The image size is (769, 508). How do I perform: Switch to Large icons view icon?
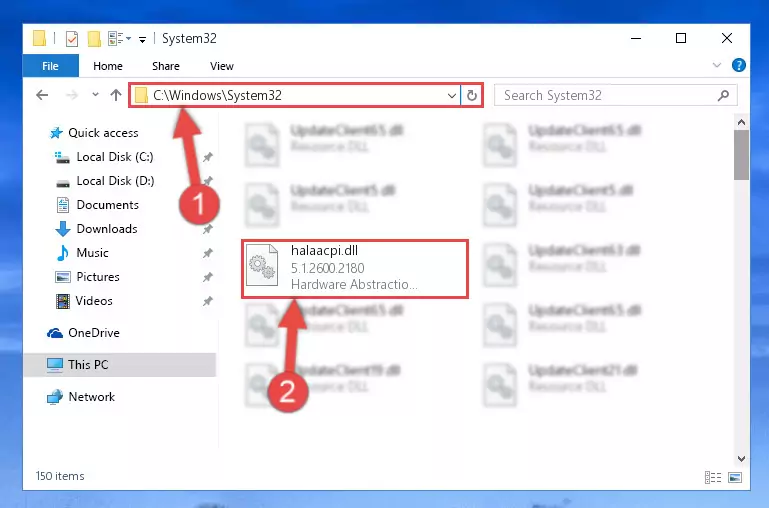[735, 477]
